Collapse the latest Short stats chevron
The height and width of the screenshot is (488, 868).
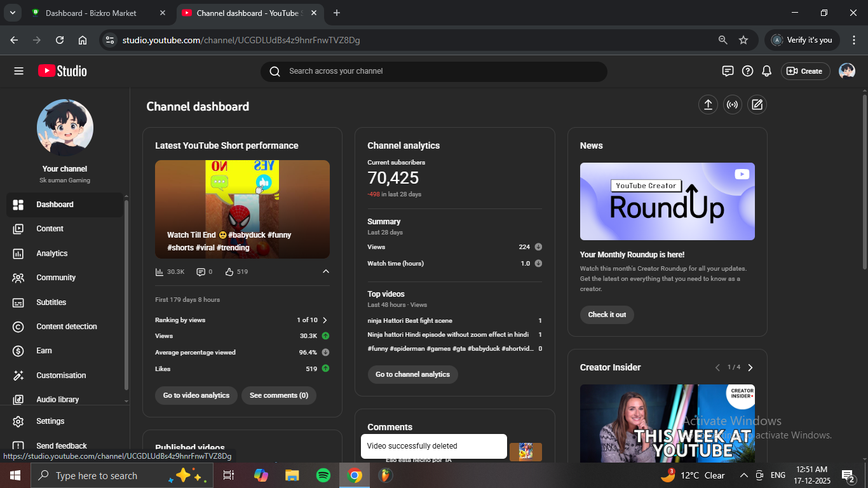[326, 272]
